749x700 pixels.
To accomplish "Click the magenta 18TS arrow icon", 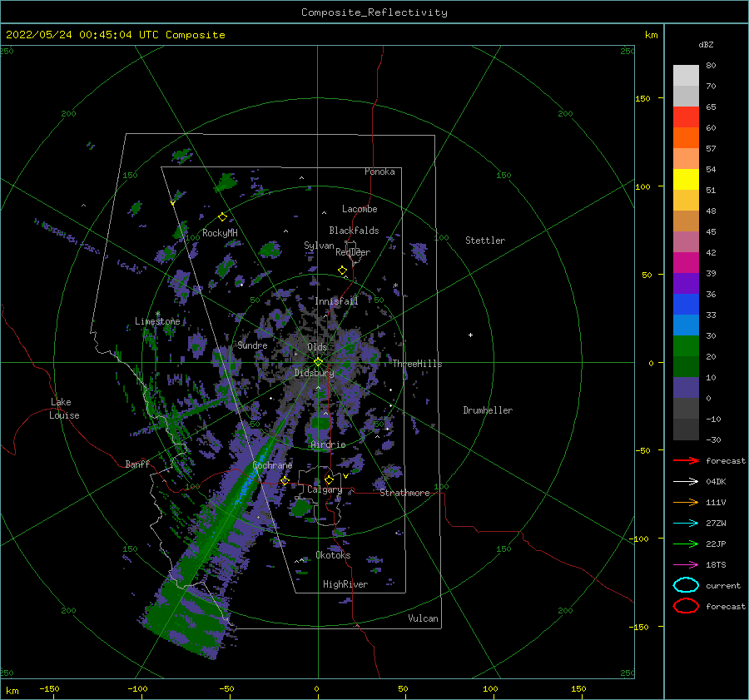I will (686, 565).
